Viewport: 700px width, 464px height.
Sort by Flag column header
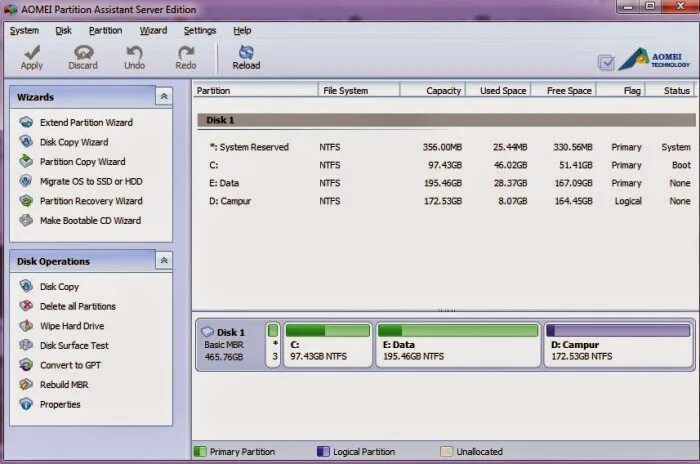[x=621, y=91]
